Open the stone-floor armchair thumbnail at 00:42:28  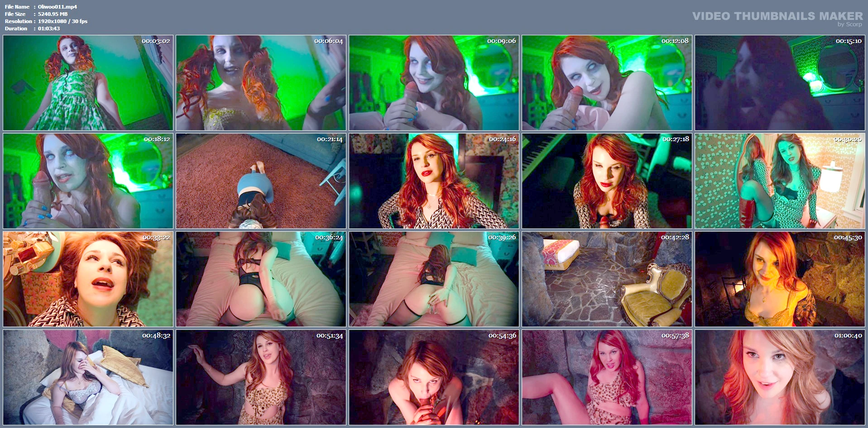[x=607, y=279]
